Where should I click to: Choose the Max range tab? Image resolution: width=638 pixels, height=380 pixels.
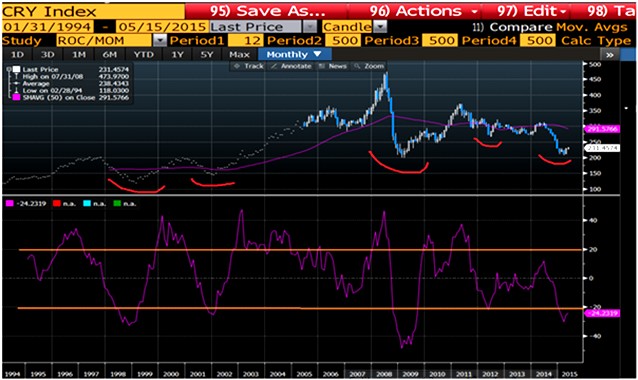239,55
